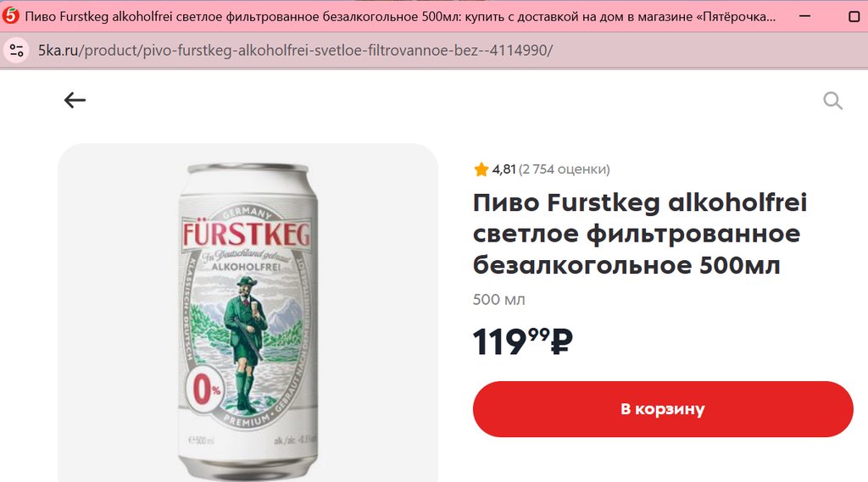This screenshot has height=482, width=868.
Task: Click the back arrow above the product
Action: pos(75,100)
